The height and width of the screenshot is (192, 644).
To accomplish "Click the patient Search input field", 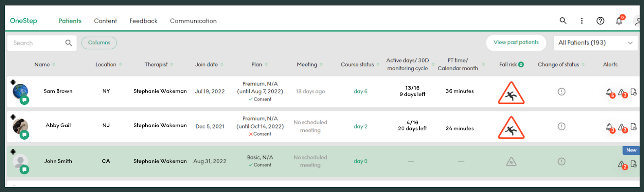I will click(36, 43).
